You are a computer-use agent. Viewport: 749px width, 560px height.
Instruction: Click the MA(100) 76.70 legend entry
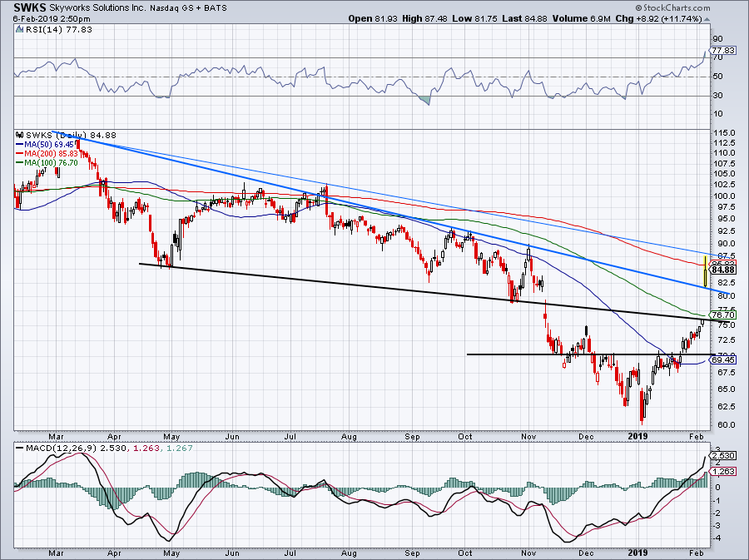pos(47,163)
